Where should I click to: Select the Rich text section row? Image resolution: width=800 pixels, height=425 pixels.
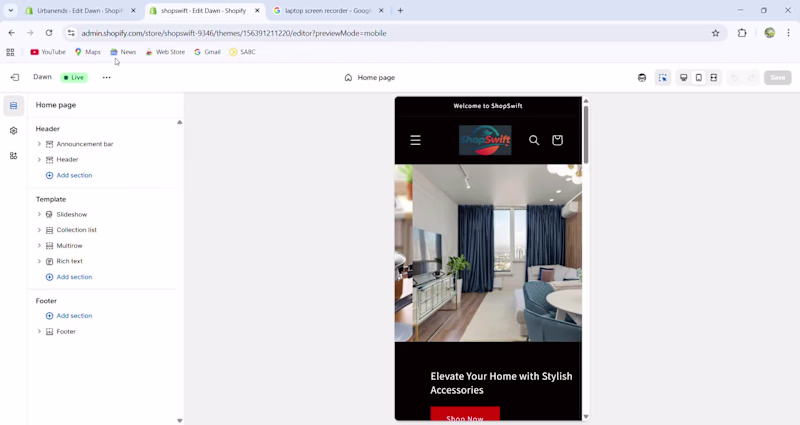pyautogui.click(x=106, y=261)
